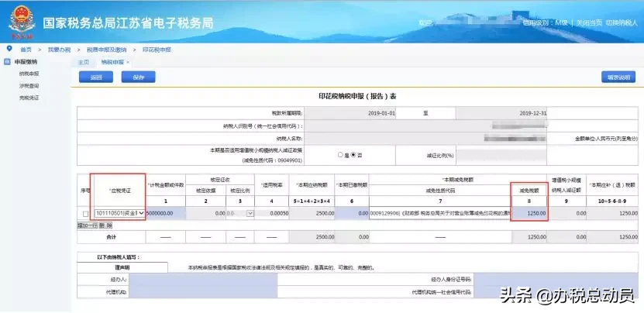Click the 本期已缴税额 field in row one
Image resolution: width=644 pixels, height=313 pixels.
point(352,213)
